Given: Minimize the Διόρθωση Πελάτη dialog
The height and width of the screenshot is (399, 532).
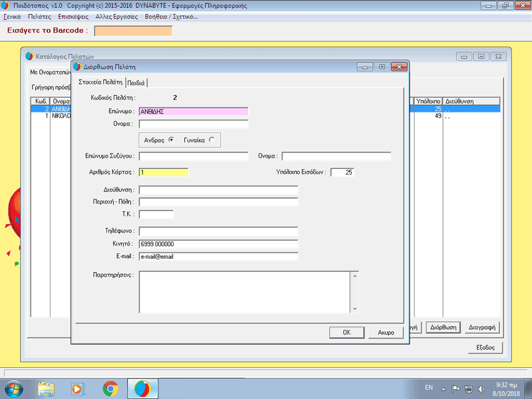Looking at the screenshot, I should (364, 67).
